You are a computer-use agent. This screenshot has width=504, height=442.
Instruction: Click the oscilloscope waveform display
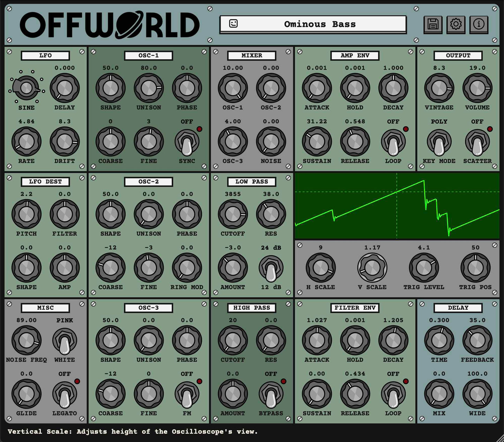tap(397, 206)
